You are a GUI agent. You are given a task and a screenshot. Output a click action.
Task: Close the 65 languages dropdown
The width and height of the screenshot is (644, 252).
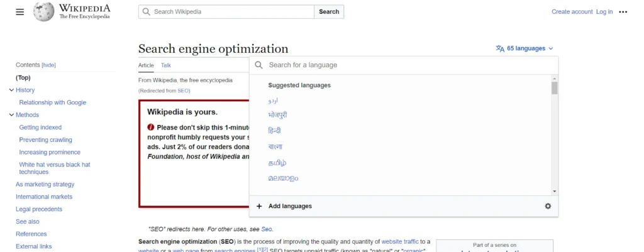coord(525,48)
